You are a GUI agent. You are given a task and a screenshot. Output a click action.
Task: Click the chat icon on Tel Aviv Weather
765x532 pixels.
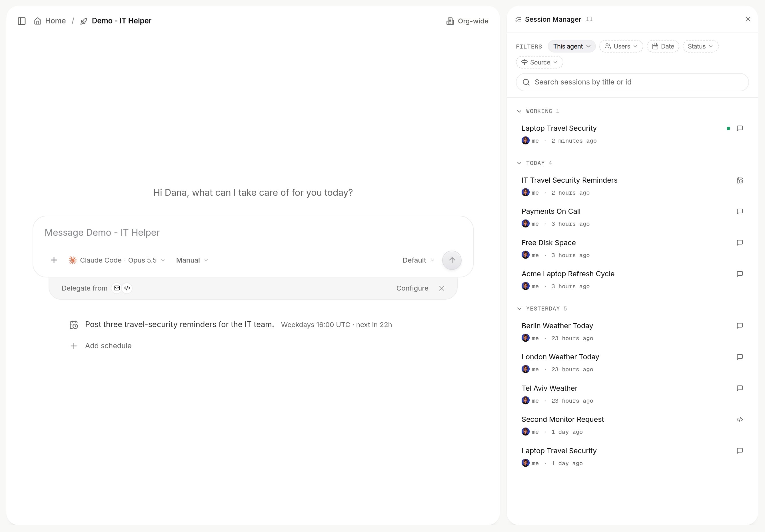coord(740,388)
